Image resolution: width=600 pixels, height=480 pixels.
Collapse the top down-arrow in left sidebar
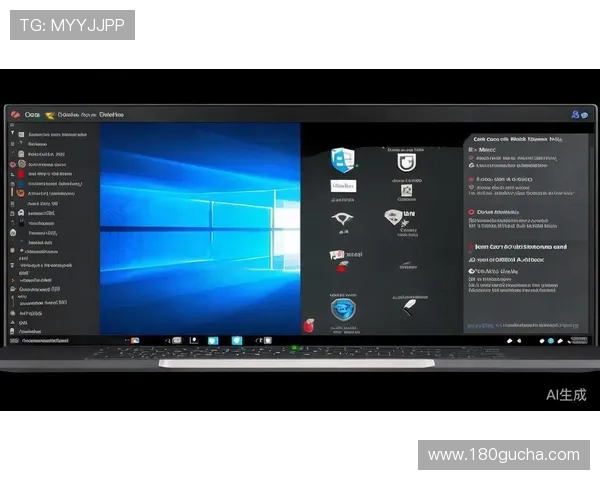coord(13,133)
